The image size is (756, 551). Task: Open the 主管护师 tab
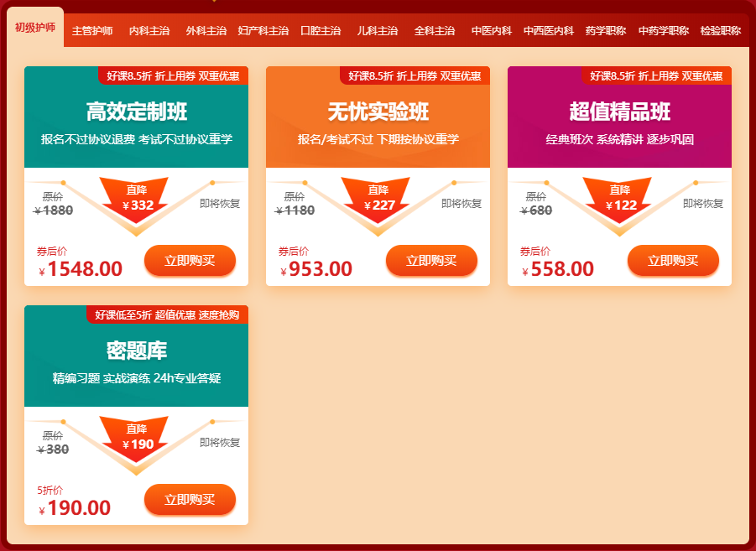click(x=92, y=31)
